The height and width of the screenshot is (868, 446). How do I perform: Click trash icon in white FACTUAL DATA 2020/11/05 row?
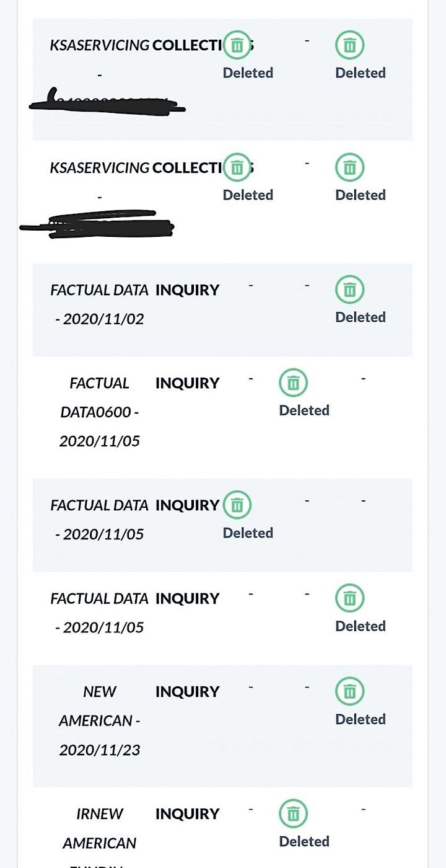tap(350, 598)
